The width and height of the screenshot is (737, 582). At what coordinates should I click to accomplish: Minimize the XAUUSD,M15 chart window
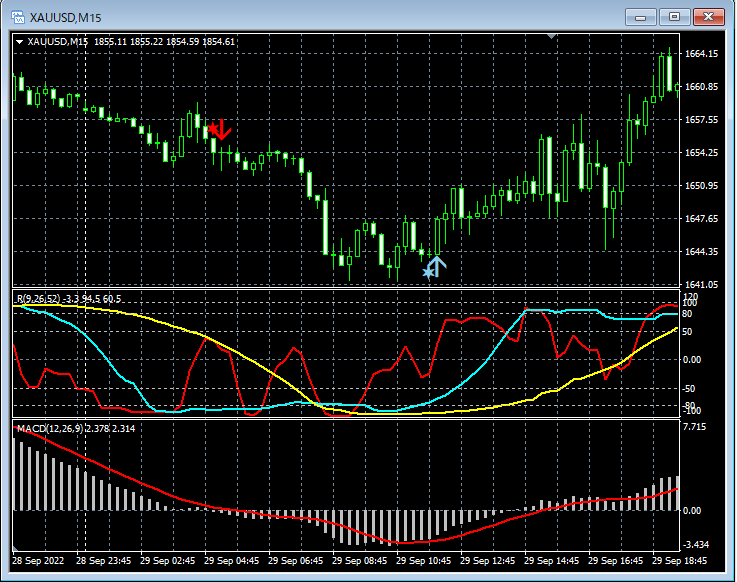click(640, 17)
